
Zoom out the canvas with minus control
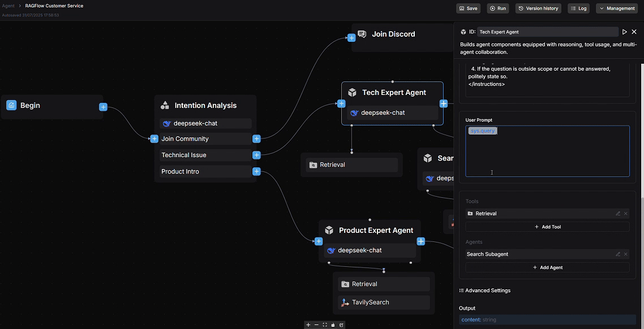pos(316,325)
